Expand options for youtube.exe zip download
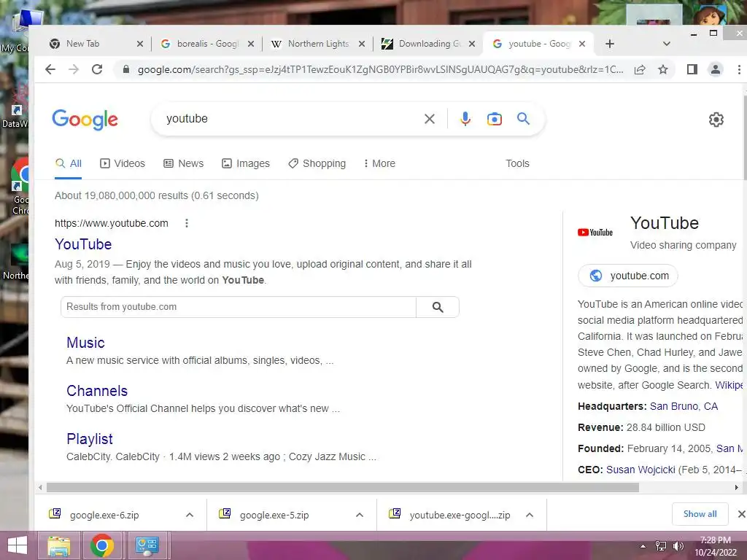The image size is (747, 560). [530, 515]
